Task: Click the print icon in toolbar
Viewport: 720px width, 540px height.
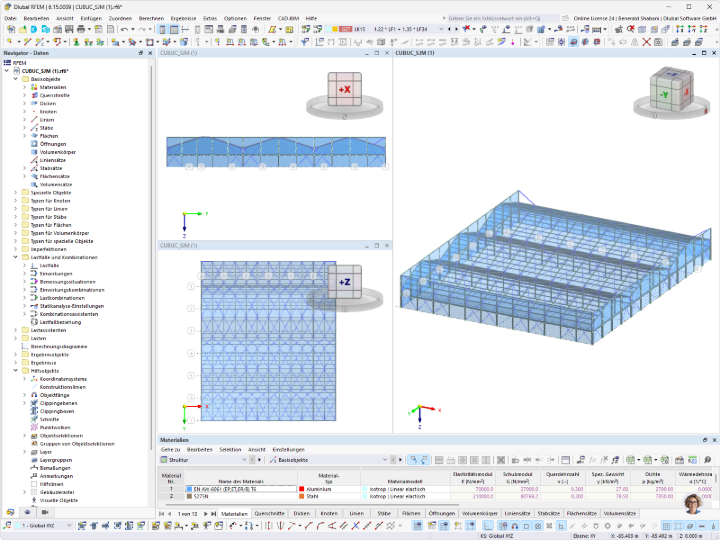Action: [x=81, y=29]
